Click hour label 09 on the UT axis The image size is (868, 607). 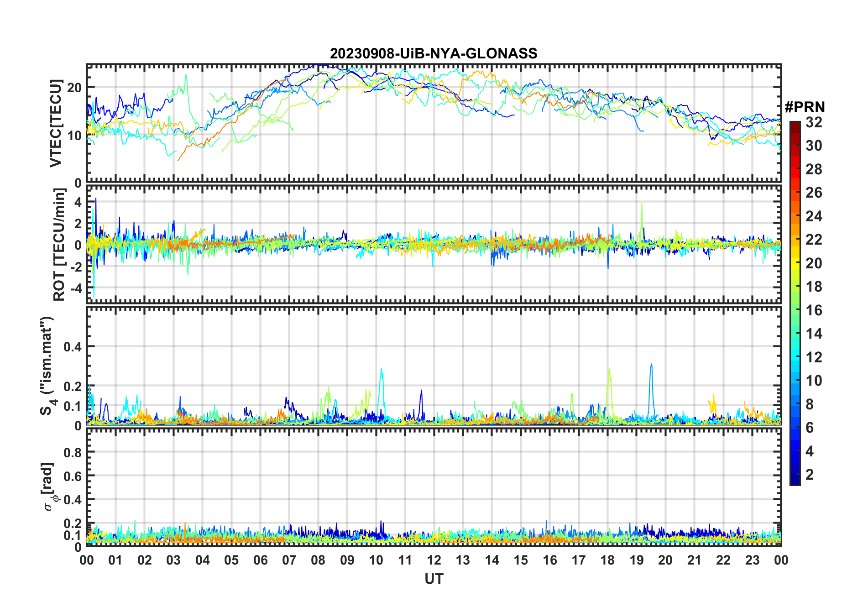(x=347, y=560)
